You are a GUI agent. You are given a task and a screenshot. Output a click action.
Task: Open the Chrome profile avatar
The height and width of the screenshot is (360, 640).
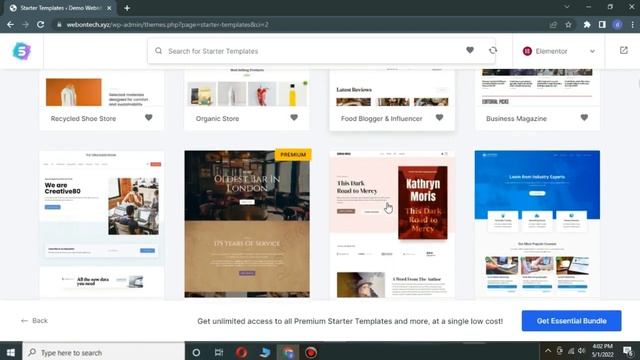[617, 25]
